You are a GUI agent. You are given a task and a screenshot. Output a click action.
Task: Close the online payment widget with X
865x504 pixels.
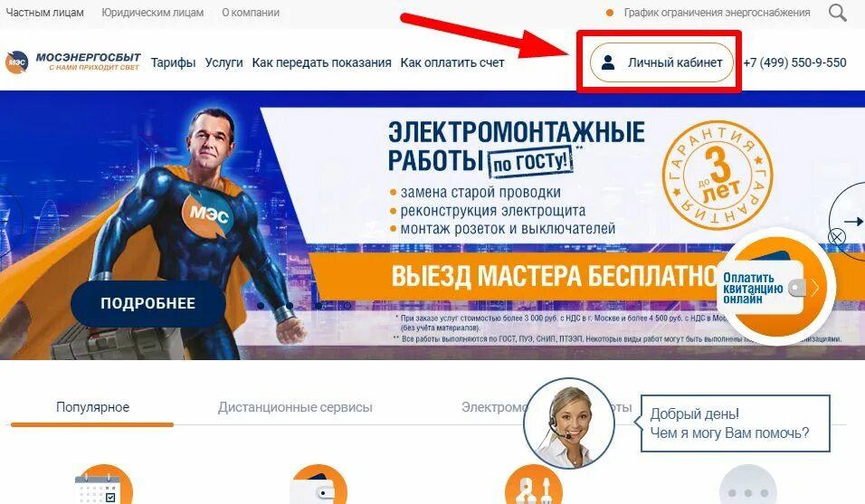coord(837,237)
